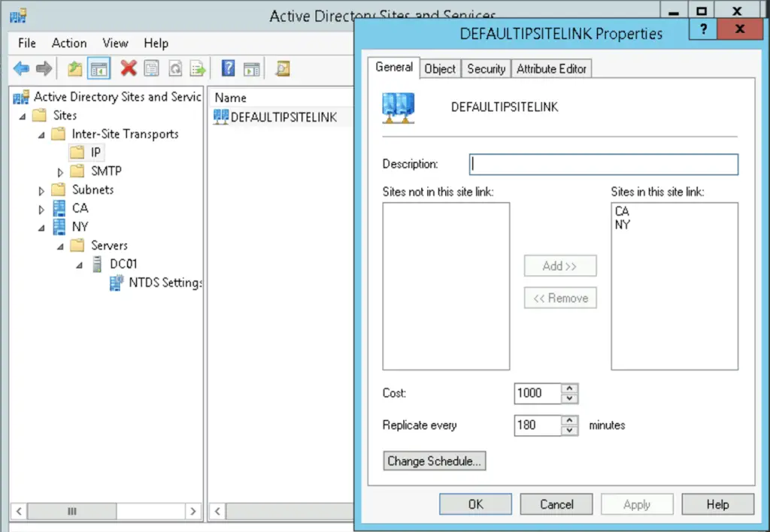
Task: Open the Help menu
Action: 156,43
